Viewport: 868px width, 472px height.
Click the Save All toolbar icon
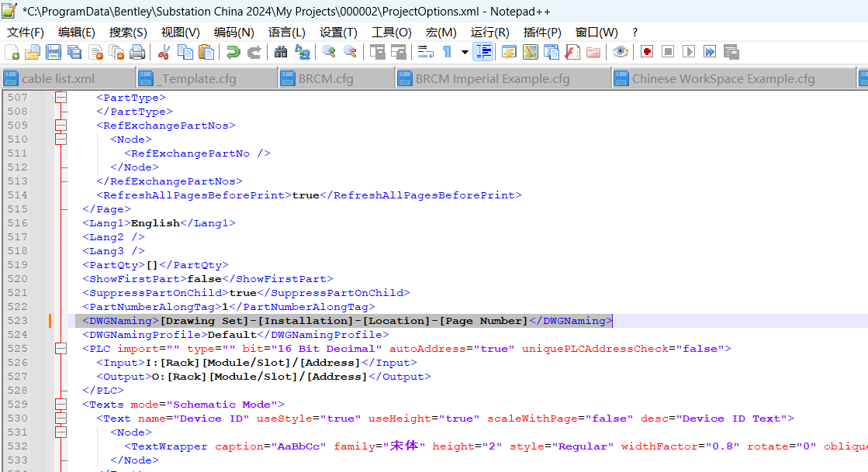click(x=74, y=52)
